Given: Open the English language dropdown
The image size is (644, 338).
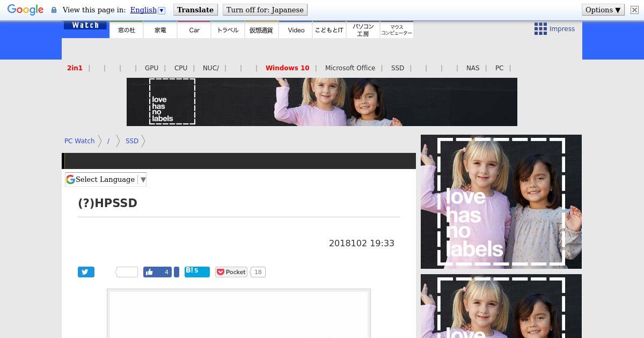Looking at the screenshot, I should [x=148, y=10].
